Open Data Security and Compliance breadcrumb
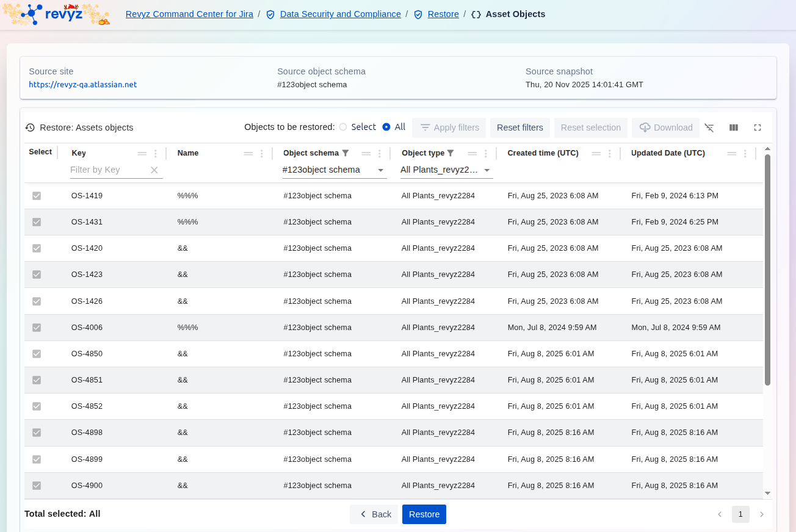 point(340,14)
